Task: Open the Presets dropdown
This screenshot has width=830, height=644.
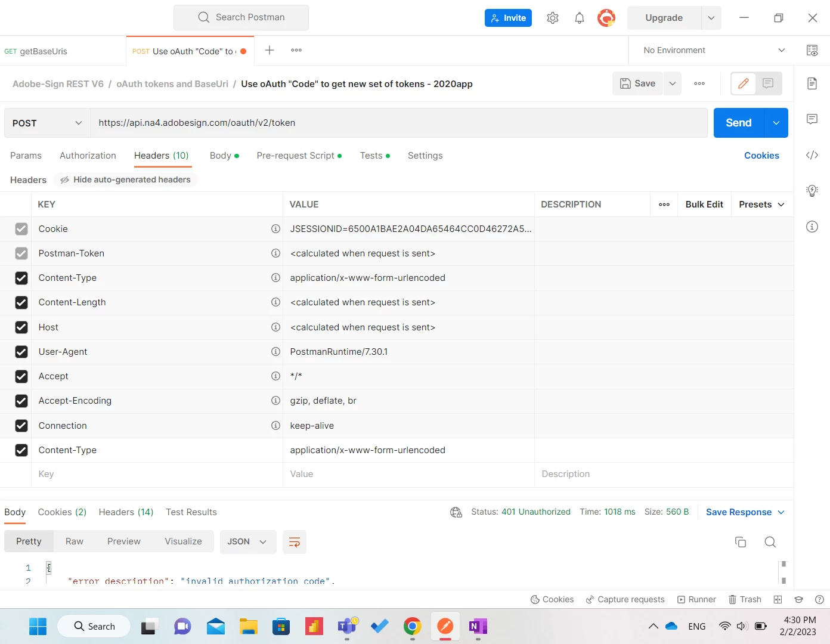Action: click(762, 205)
